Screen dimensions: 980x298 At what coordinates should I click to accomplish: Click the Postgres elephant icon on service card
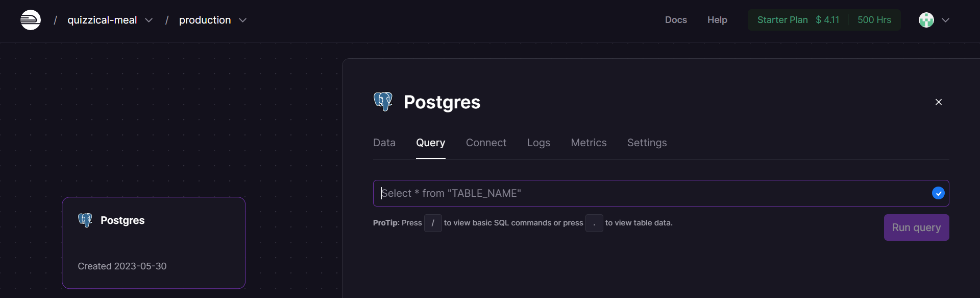85,220
